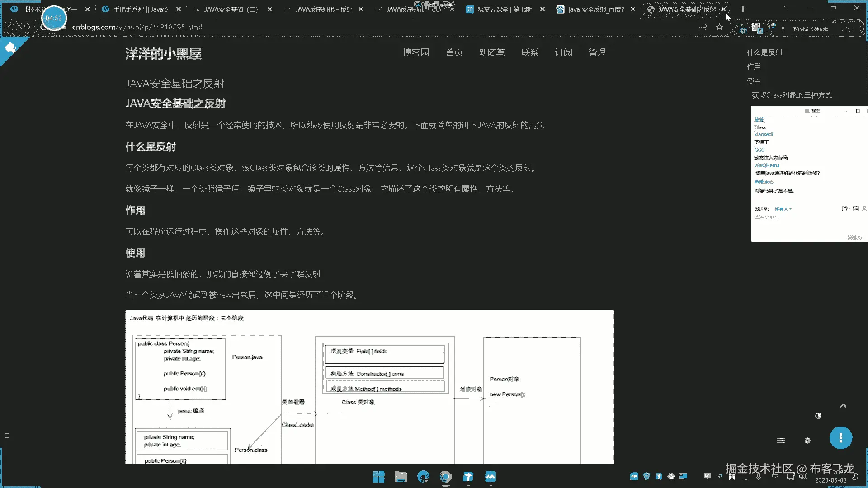
Task: Open File Explorer from taskbar
Action: point(401,477)
